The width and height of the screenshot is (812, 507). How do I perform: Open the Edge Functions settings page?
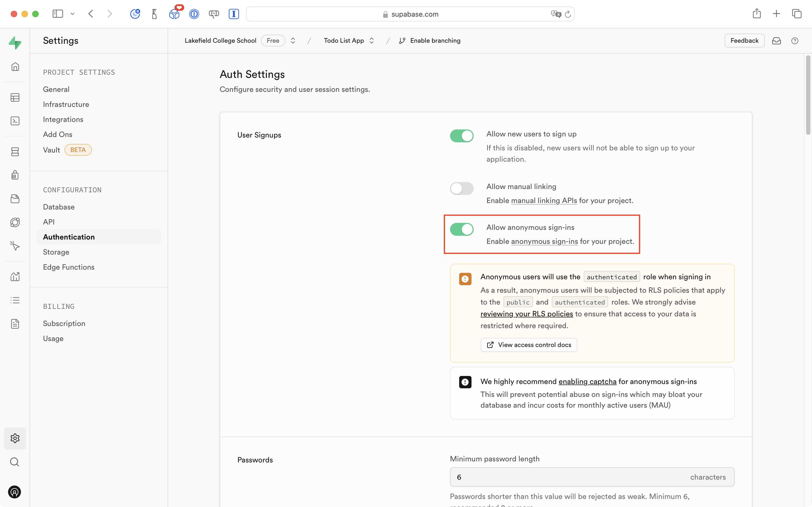(x=68, y=267)
